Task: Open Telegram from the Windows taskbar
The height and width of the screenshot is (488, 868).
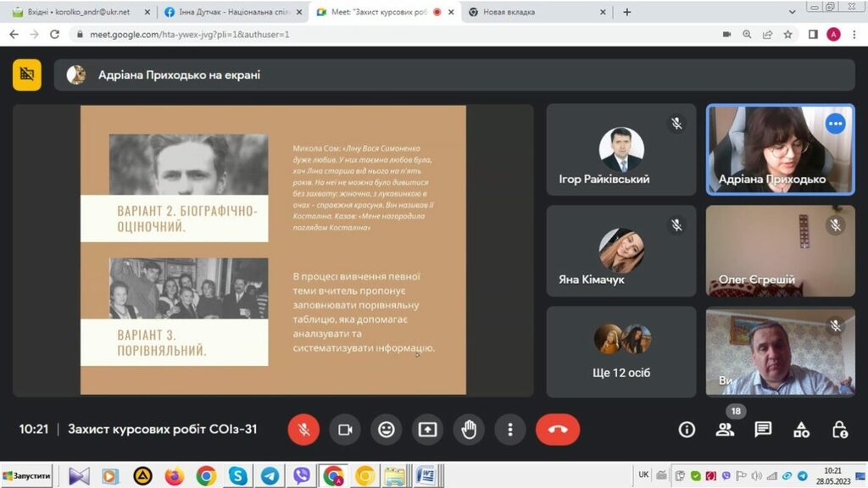Action: tap(270, 476)
